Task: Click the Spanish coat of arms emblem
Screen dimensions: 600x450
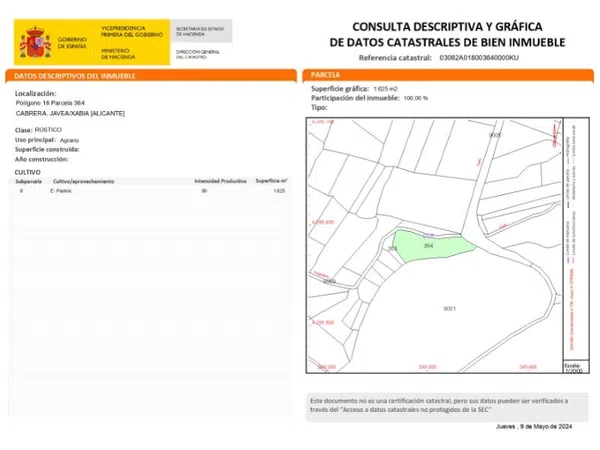Action: (x=36, y=43)
